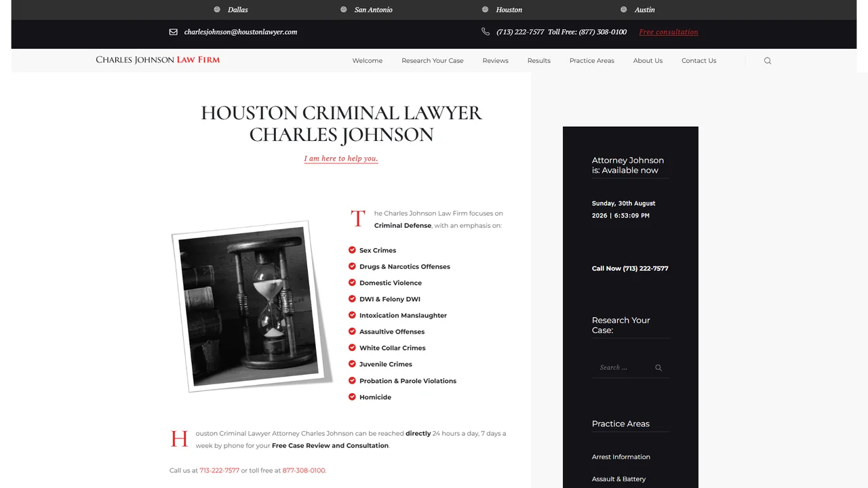
Task: Click the globe icon beside Houston
Action: tap(485, 9)
